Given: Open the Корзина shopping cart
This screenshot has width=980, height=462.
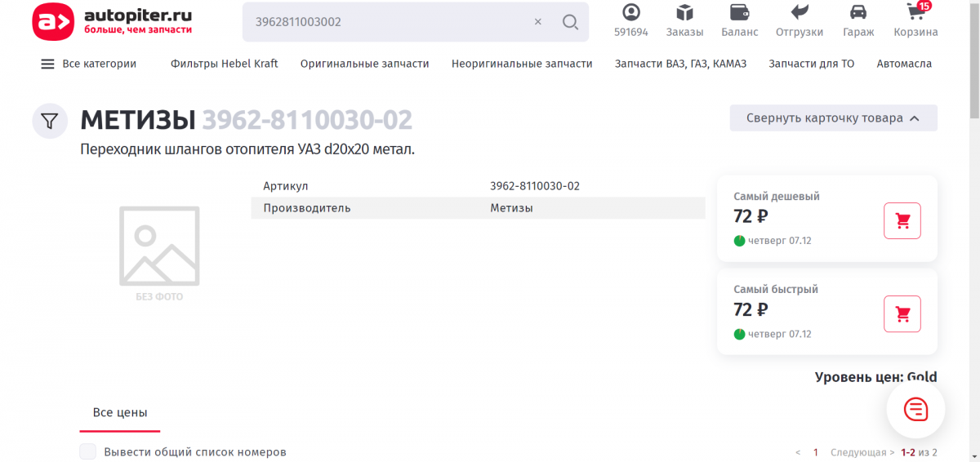Looking at the screenshot, I should pos(915,13).
